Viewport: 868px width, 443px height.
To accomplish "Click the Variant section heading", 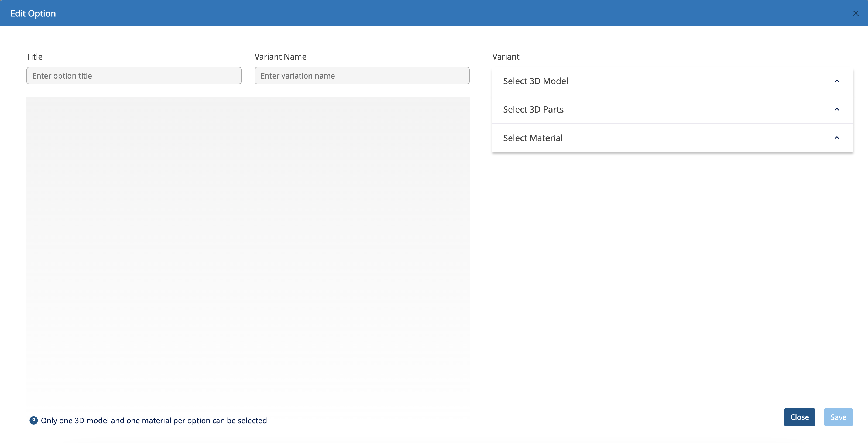I will [505, 57].
